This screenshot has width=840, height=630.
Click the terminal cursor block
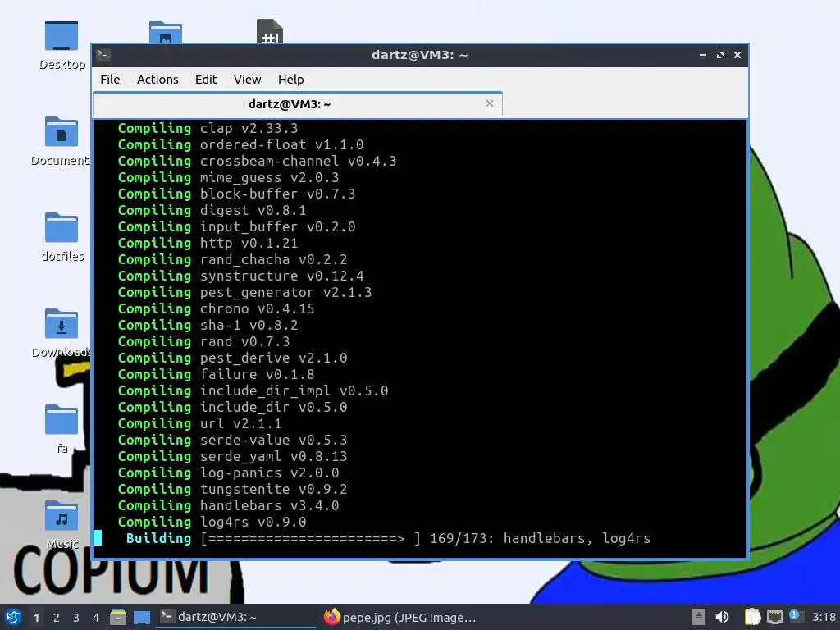98,537
